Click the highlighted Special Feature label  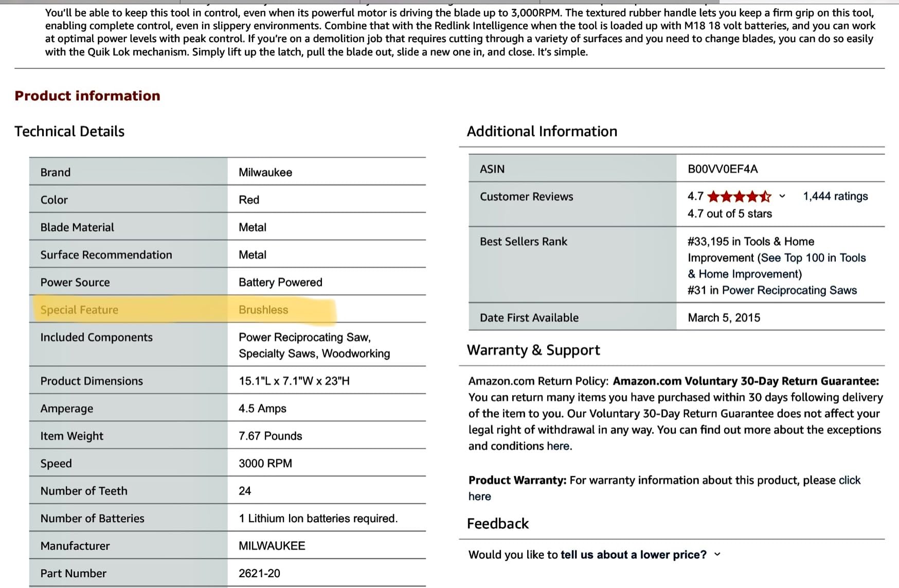79,310
